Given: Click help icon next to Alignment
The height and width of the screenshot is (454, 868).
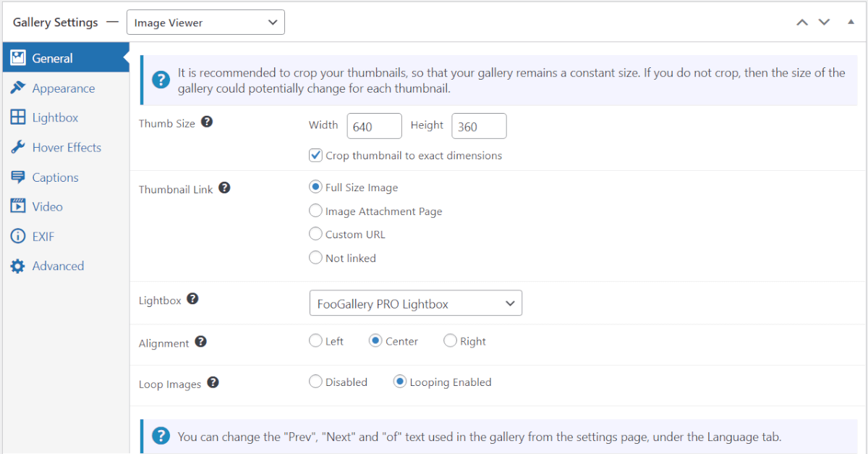Looking at the screenshot, I should pyautogui.click(x=201, y=342).
